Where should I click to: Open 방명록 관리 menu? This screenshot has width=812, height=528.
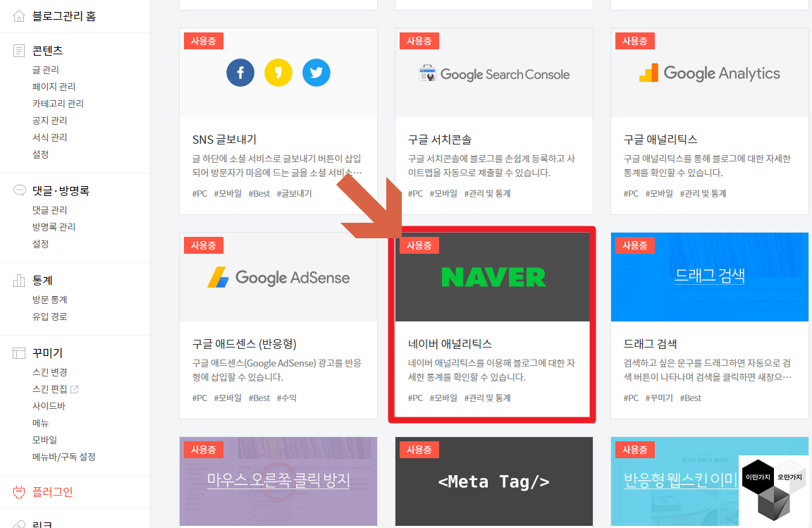[x=54, y=227]
